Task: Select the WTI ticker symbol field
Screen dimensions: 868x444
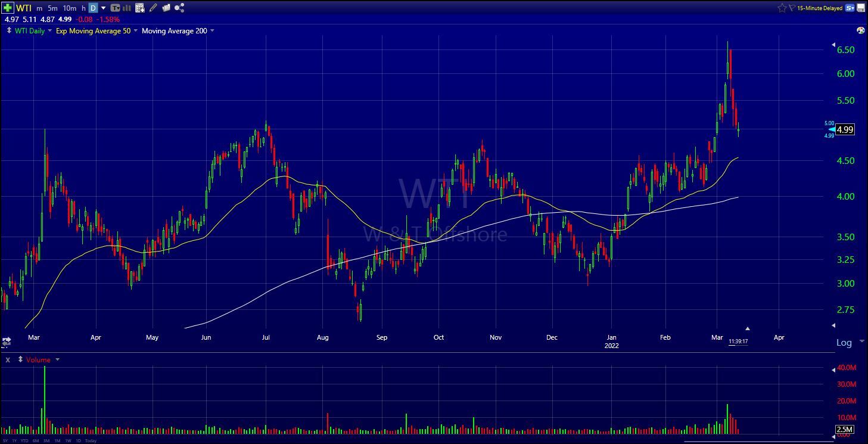Action: [x=24, y=8]
